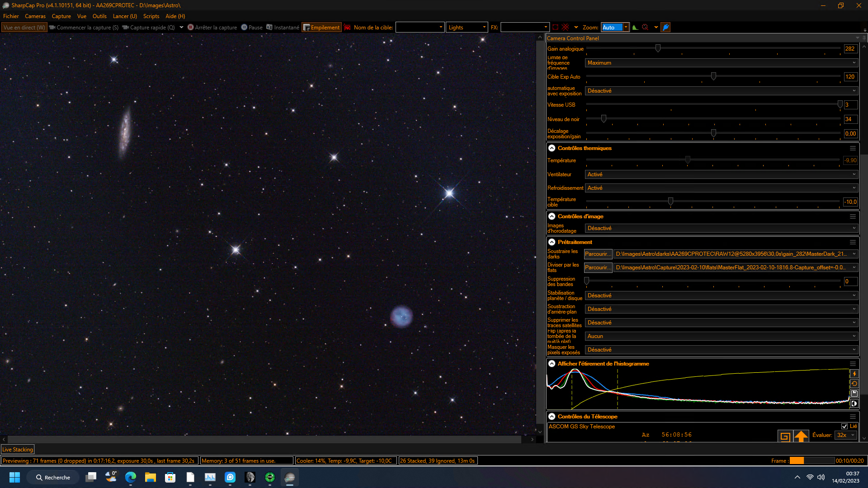Viewport: 868px width, 488px height.
Task: Click the telescope up arrow button
Action: [x=801, y=436]
